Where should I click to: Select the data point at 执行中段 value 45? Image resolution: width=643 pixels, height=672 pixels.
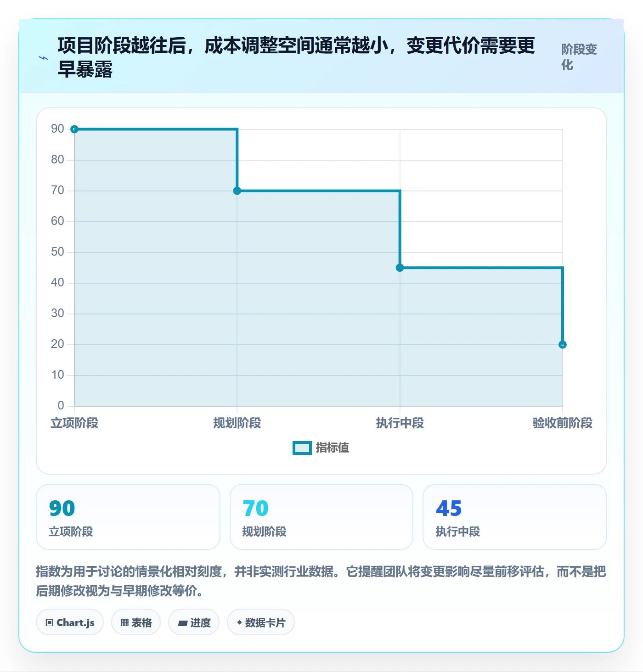tap(400, 268)
